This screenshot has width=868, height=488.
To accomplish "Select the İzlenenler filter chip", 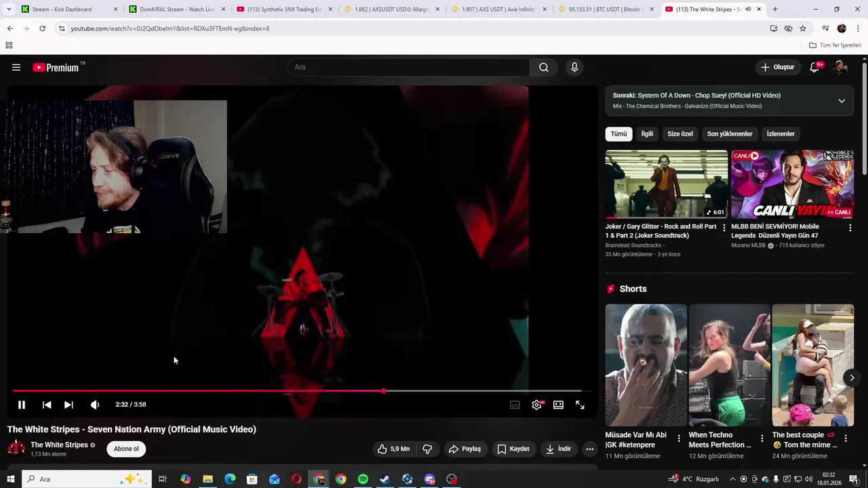I will tap(781, 134).
